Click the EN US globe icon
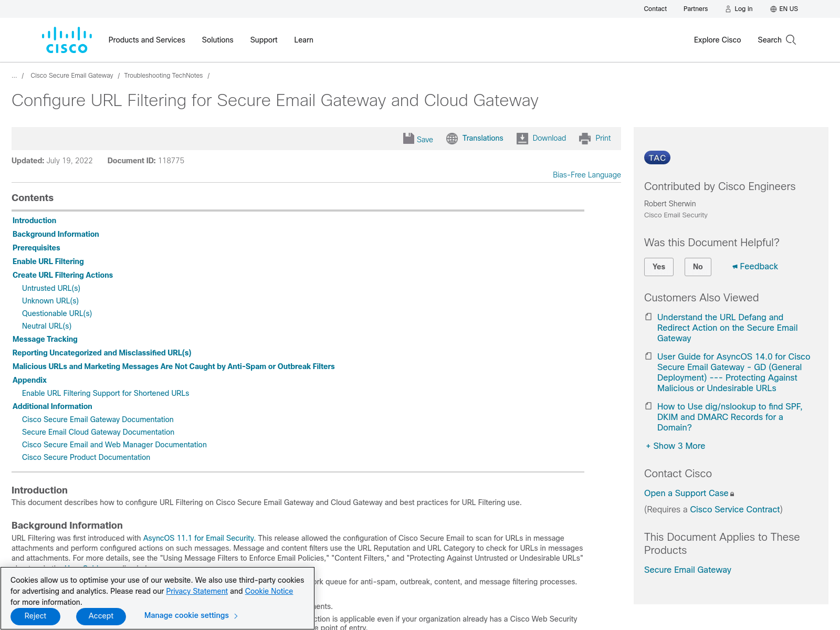This screenshot has height=630, width=840. (x=773, y=9)
